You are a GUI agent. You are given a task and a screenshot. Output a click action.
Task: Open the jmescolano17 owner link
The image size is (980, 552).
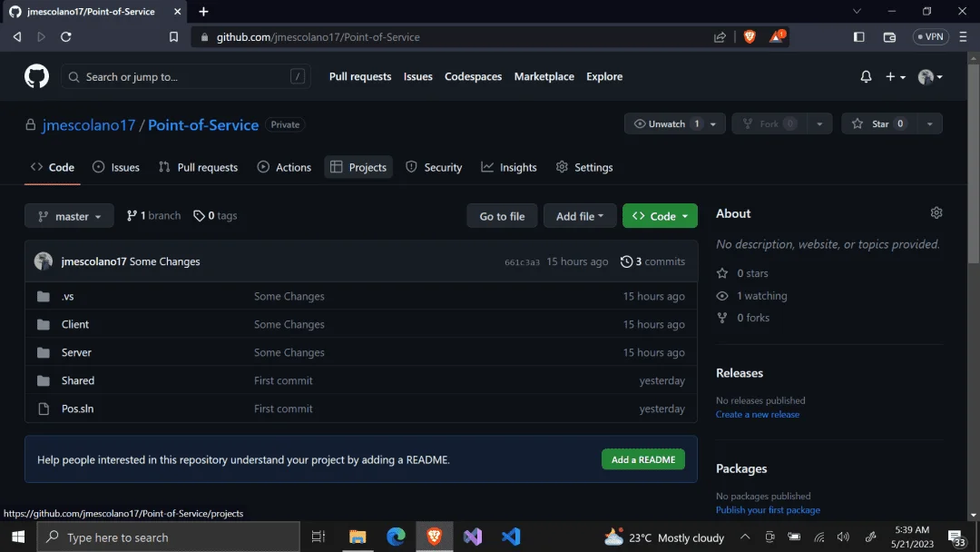[x=88, y=124]
